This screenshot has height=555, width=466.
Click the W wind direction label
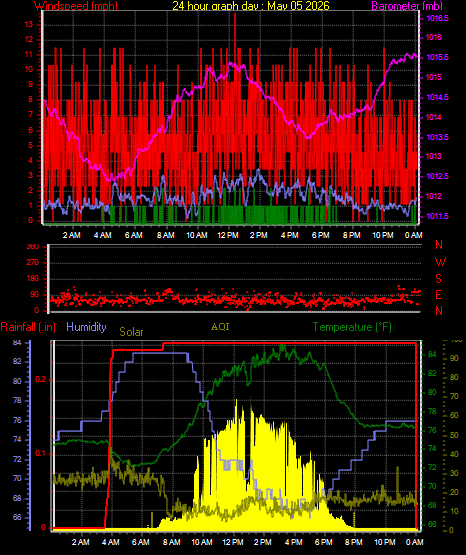tap(440, 262)
